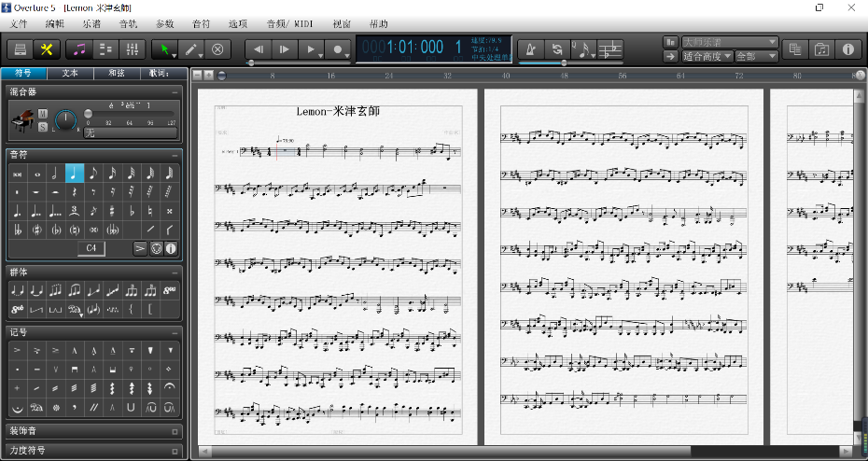Viewport: 868px width, 461px height.
Task: Open the track list view icon
Action: click(x=105, y=49)
